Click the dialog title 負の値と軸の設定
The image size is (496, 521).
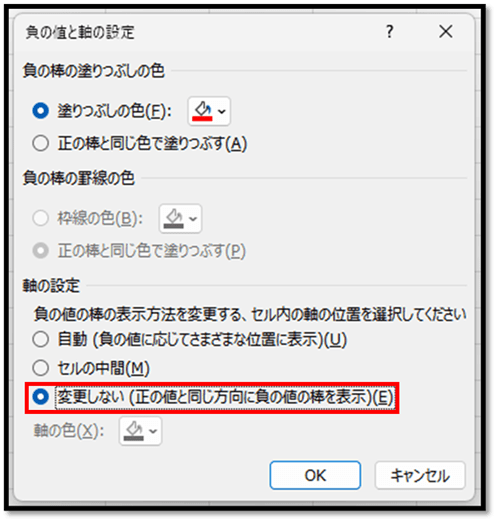click(x=80, y=33)
